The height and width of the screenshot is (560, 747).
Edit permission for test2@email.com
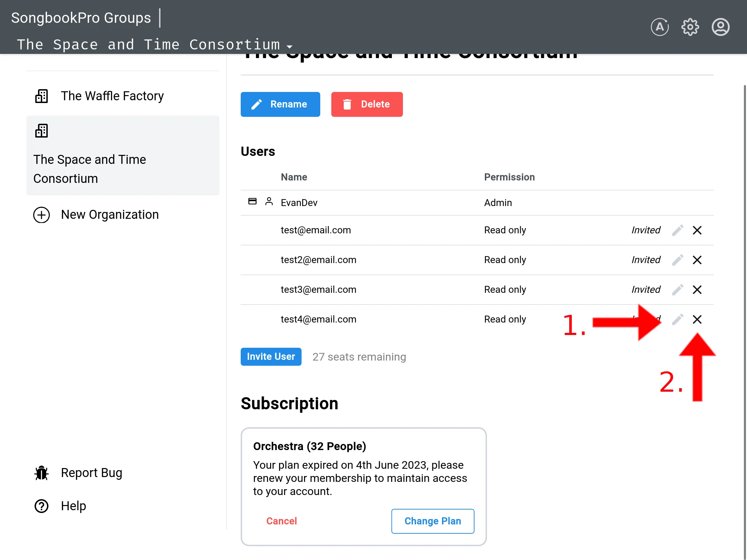click(x=677, y=260)
